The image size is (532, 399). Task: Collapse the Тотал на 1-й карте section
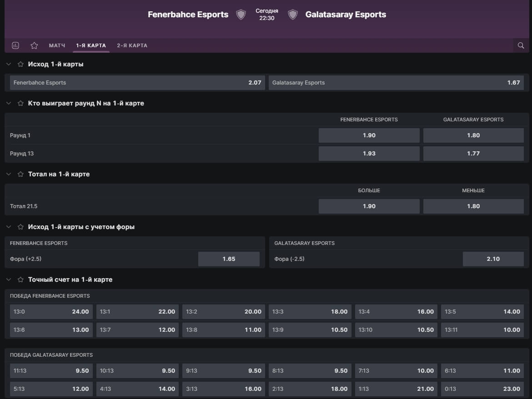9,174
